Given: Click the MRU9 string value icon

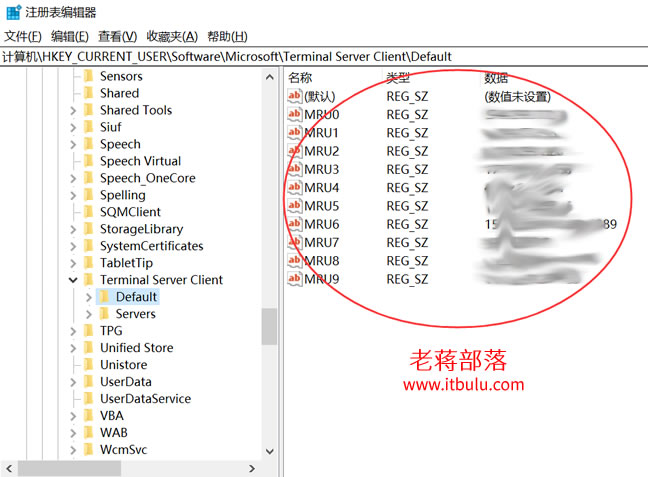Looking at the screenshot, I should point(294,279).
